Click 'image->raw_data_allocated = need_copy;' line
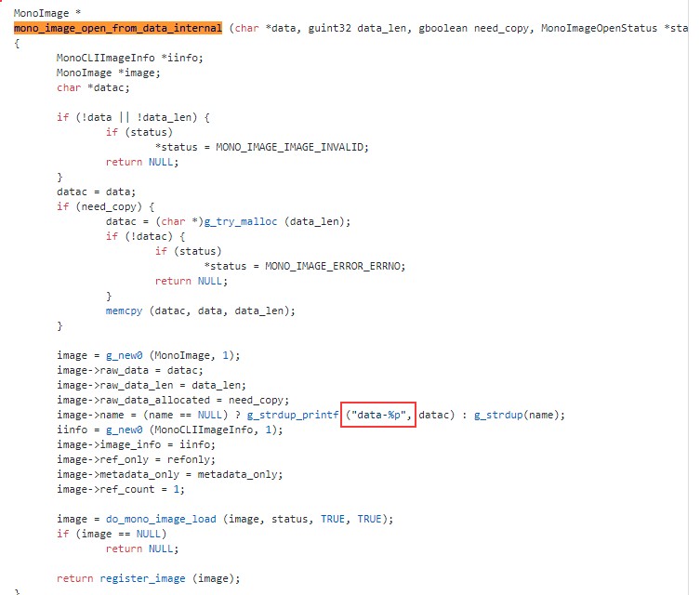 (173, 400)
